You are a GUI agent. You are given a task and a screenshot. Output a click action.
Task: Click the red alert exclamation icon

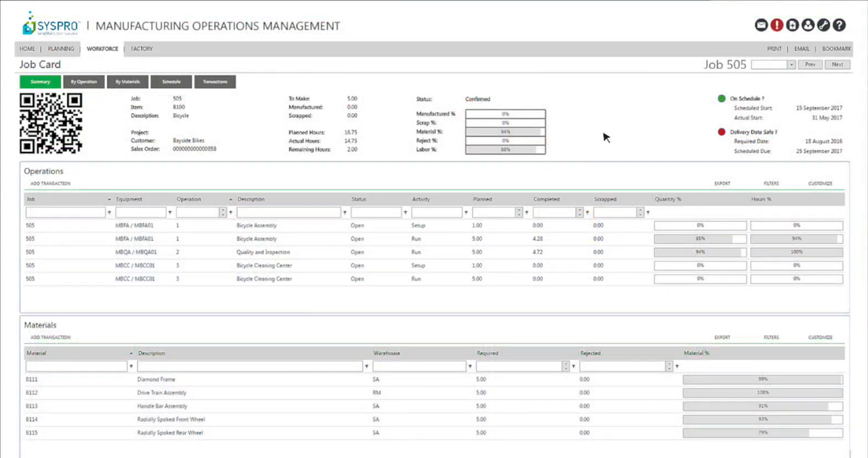(777, 25)
